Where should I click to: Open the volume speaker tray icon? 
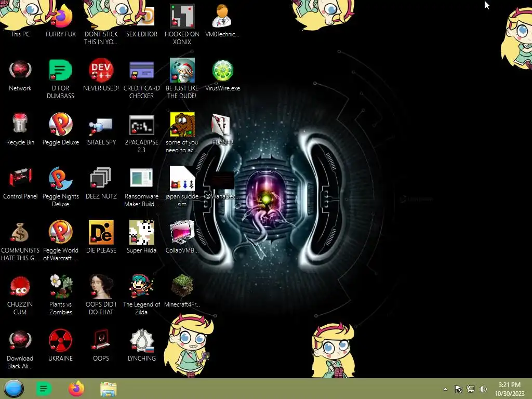(x=483, y=389)
